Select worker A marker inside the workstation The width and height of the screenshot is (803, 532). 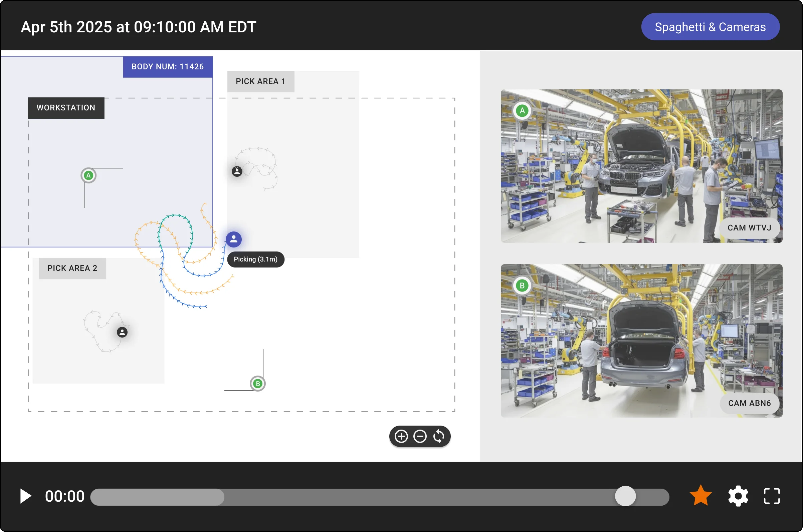coord(88,175)
